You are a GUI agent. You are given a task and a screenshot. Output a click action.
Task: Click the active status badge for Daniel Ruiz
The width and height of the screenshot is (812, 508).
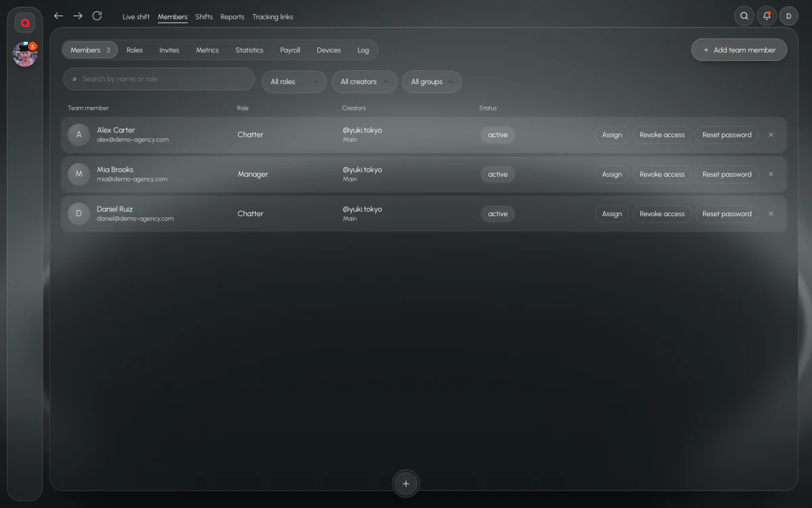(x=498, y=213)
